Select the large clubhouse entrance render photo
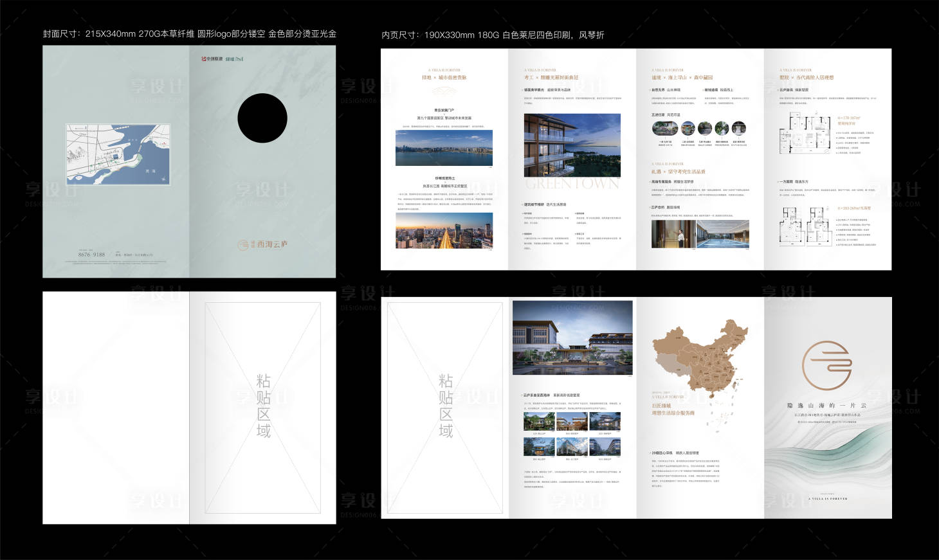 [572, 337]
